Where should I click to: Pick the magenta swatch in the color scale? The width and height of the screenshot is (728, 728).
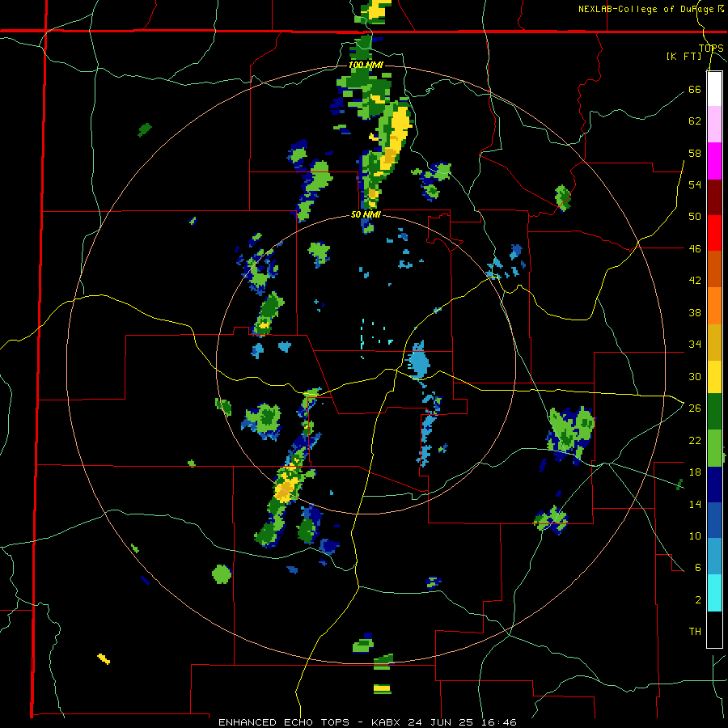click(x=714, y=161)
